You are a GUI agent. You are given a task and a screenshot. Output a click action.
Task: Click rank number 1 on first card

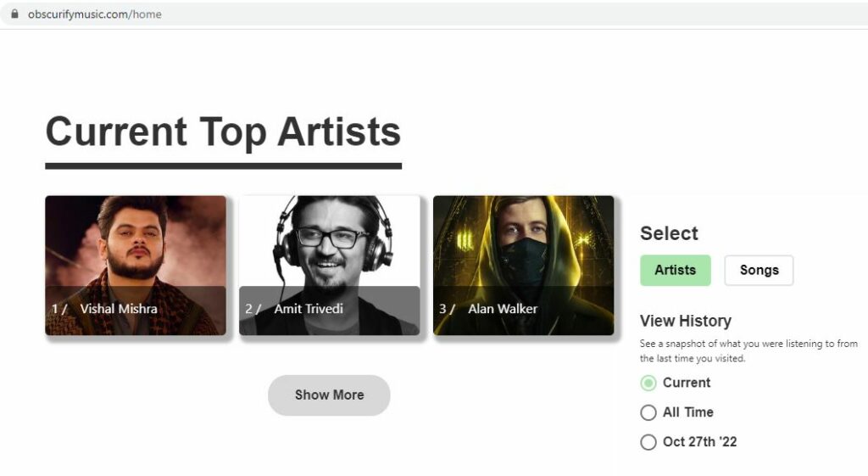coord(55,309)
